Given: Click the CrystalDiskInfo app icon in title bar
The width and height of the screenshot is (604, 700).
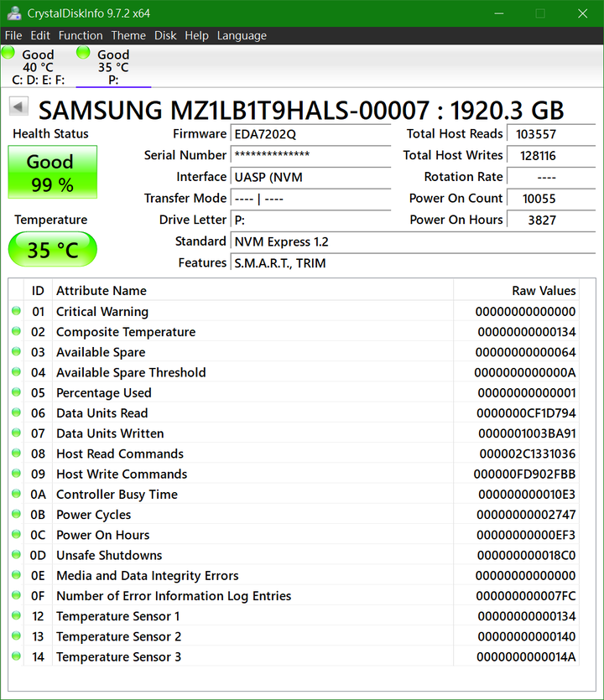Looking at the screenshot, I should [x=14, y=13].
